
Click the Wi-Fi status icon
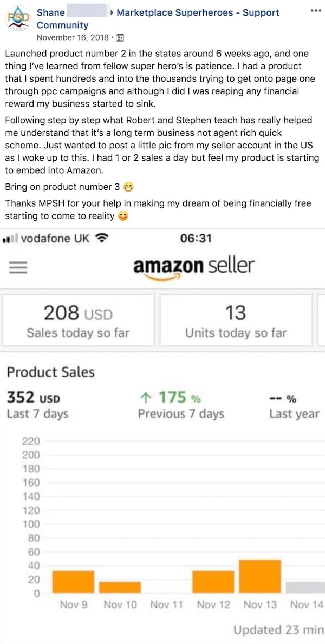click(101, 238)
